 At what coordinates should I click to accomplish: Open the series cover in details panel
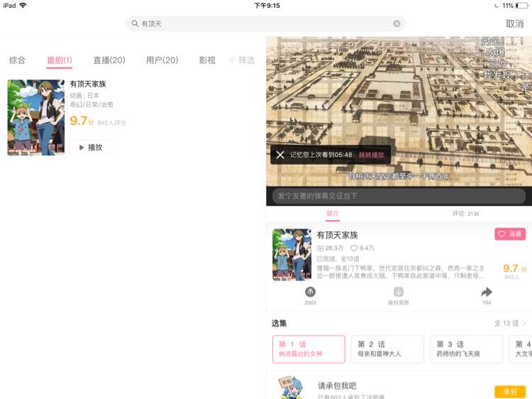292,255
